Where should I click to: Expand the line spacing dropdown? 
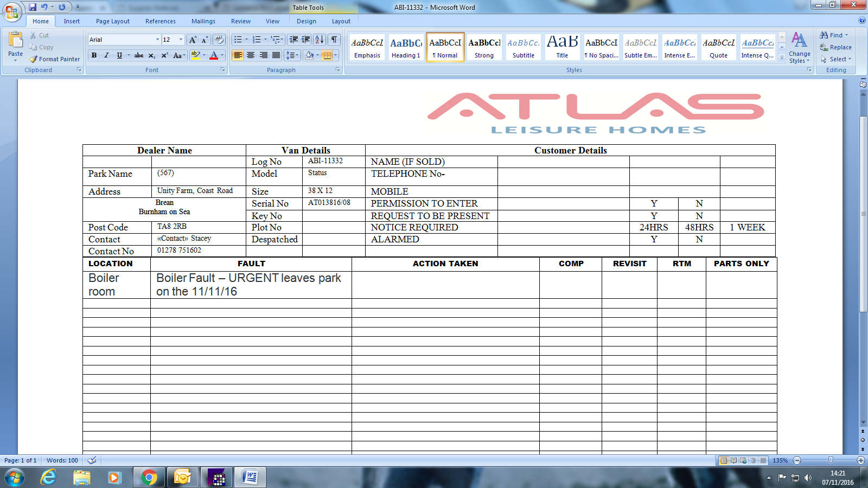[x=297, y=55]
